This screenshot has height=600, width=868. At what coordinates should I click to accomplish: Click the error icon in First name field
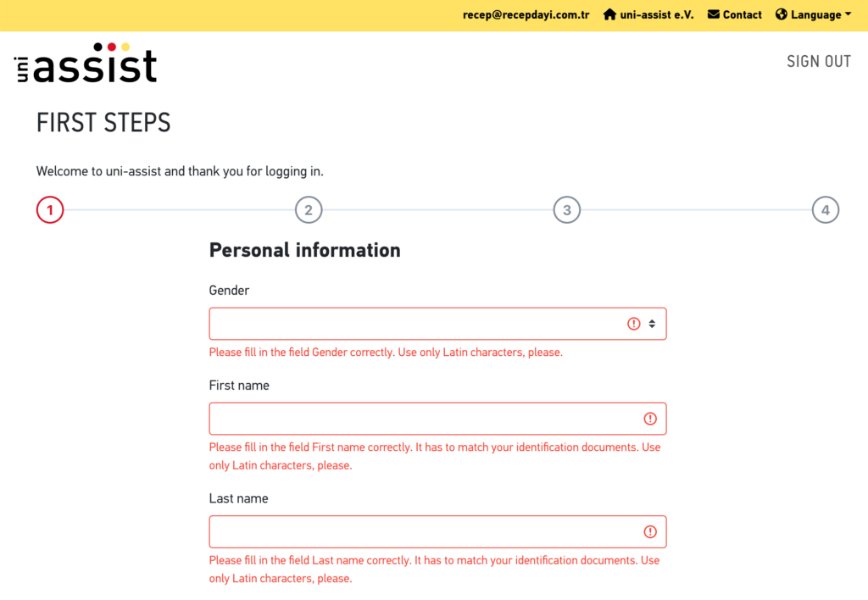(x=650, y=419)
